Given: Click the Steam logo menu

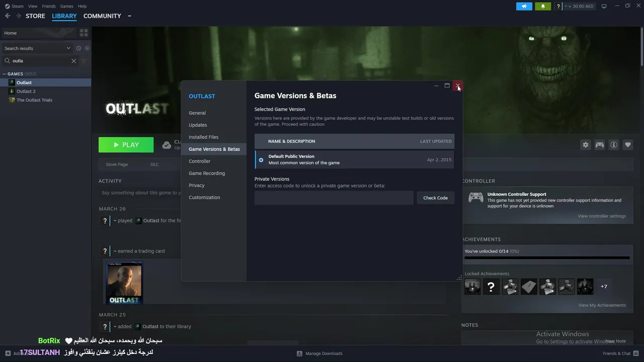Looking at the screenshot, I should tap(8, 6).
